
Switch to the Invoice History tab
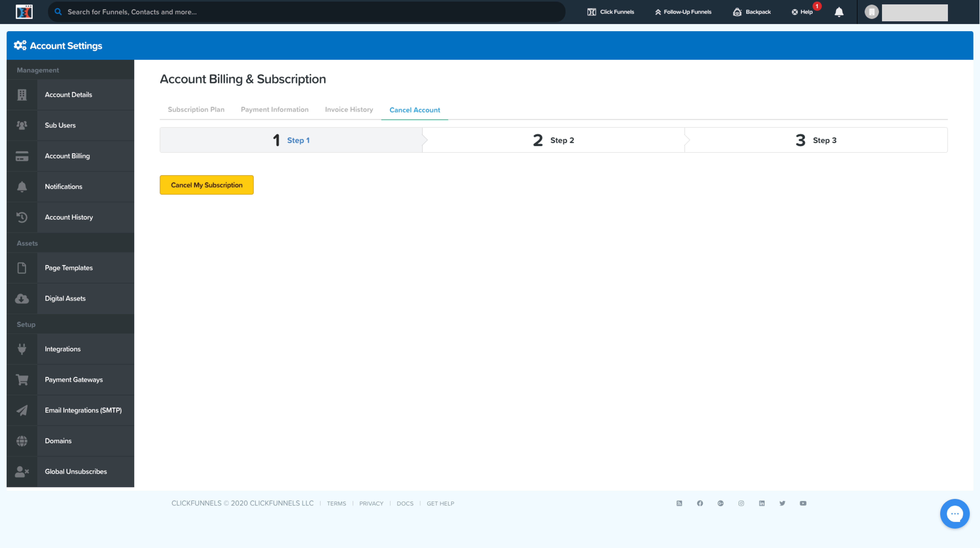tap(349, 110)
